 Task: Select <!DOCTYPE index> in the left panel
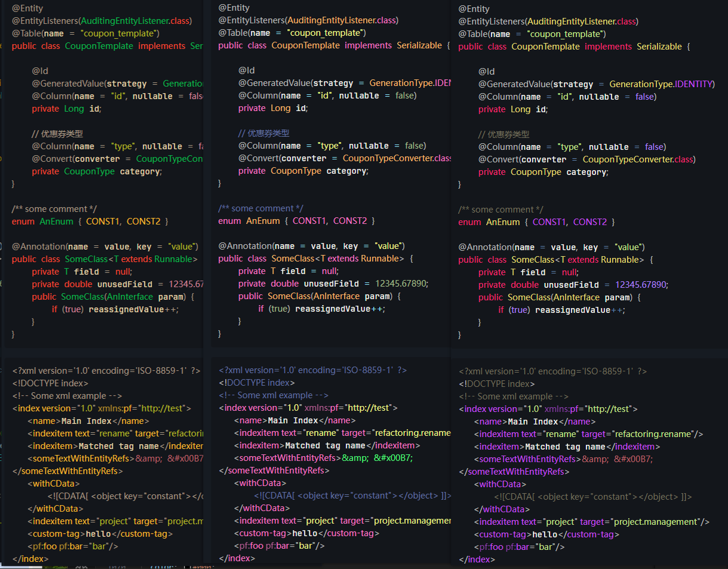(x=50, y=383)
